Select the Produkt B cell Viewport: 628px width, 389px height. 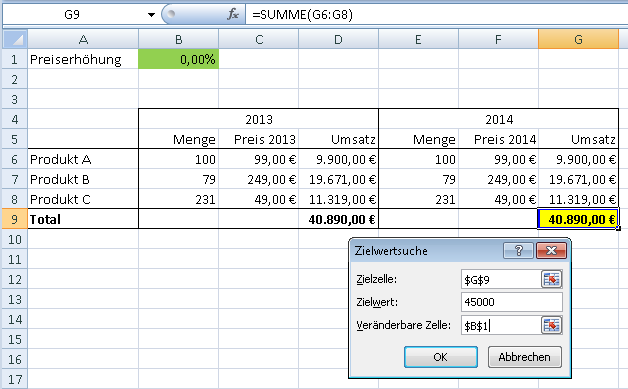pos(83,179)
